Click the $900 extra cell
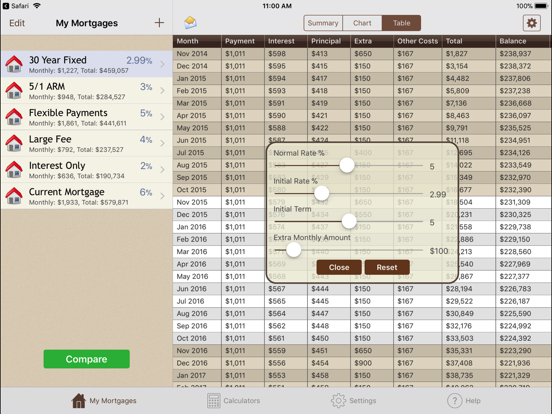Image resolution: width=552 pixels, height=414 pixels. [x=371, y=363]
